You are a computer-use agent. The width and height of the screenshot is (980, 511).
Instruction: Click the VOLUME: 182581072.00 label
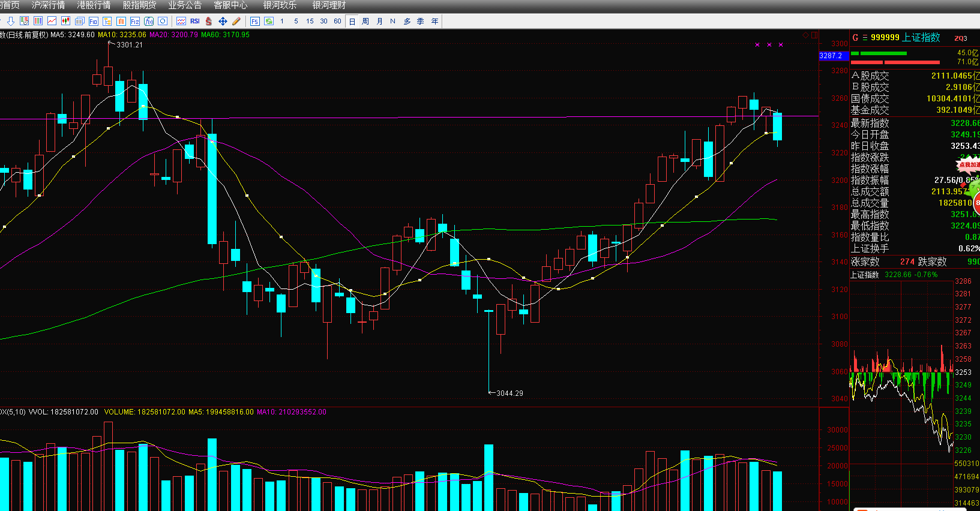point(145,412)
